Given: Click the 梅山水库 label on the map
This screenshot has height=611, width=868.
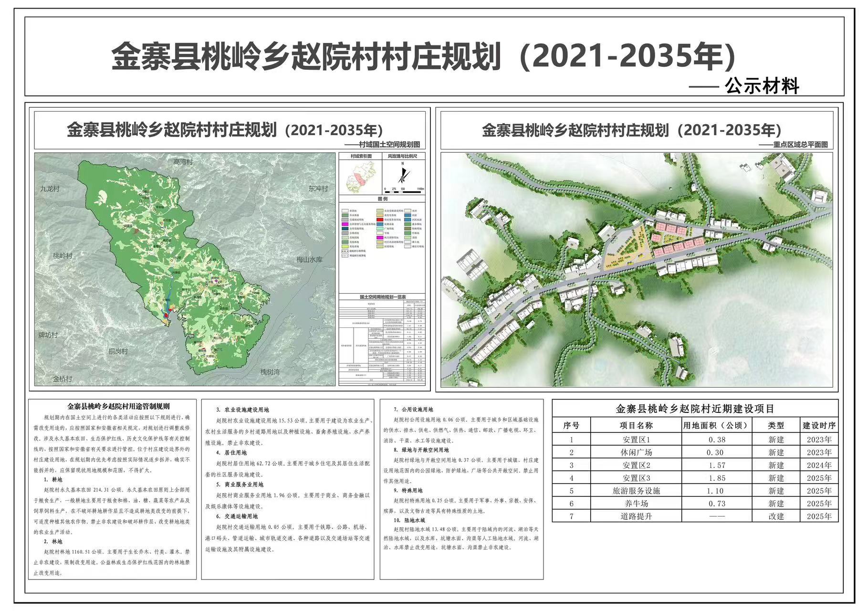Looking at the screenshot, I should coord(309,260).
